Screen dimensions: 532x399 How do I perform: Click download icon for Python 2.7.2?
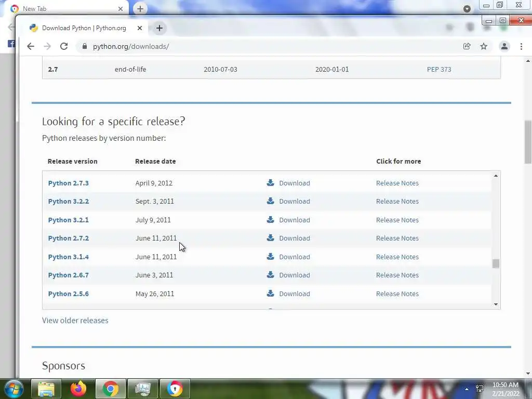tap(270, 237)
